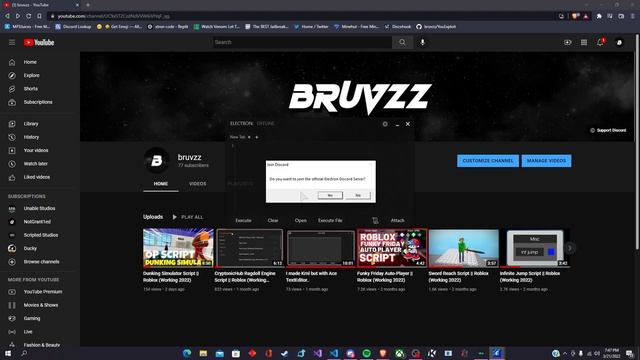The image size is (640, 360).
Task: Open the notifications bell
Action: [600, 42]
